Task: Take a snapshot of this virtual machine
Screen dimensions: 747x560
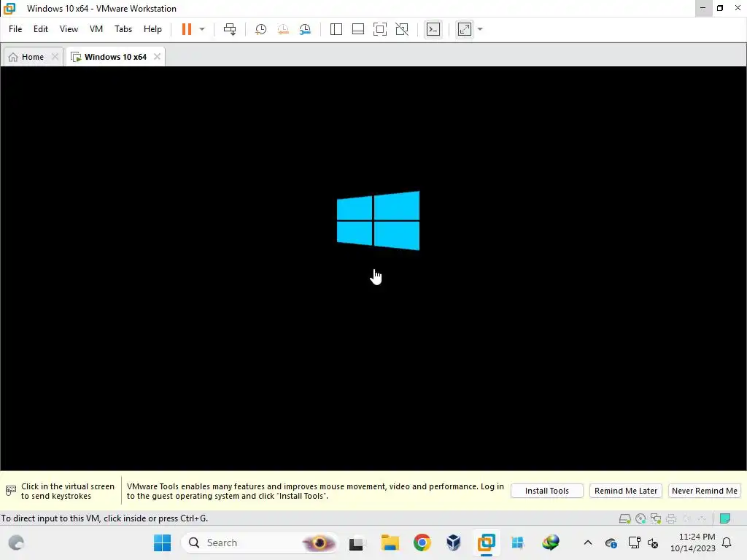Action: pos(260,29)
